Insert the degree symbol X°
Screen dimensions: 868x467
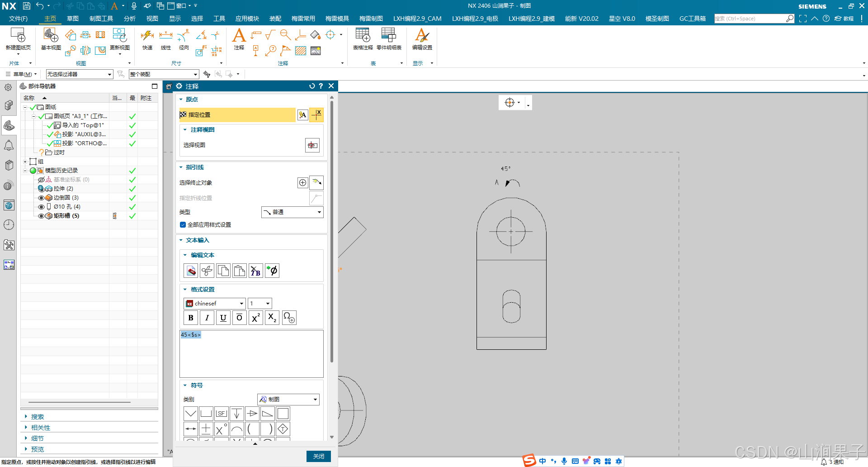point(222,429)
